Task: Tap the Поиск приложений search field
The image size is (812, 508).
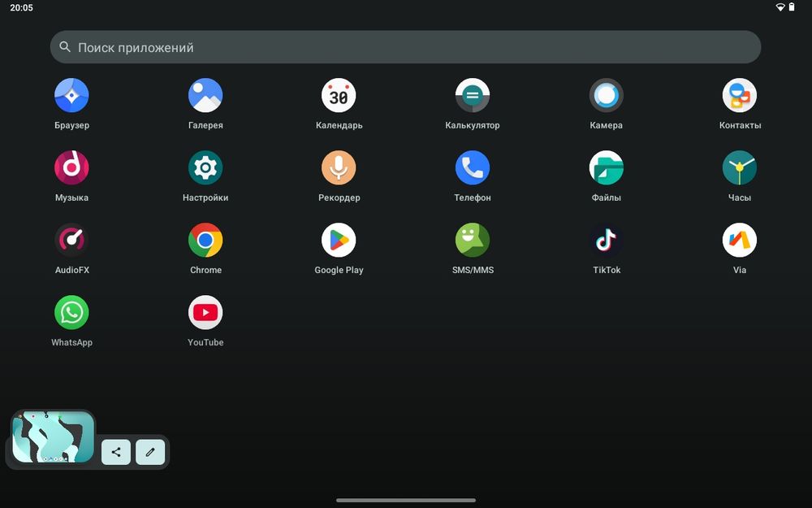Action: [x=405, y=47]
